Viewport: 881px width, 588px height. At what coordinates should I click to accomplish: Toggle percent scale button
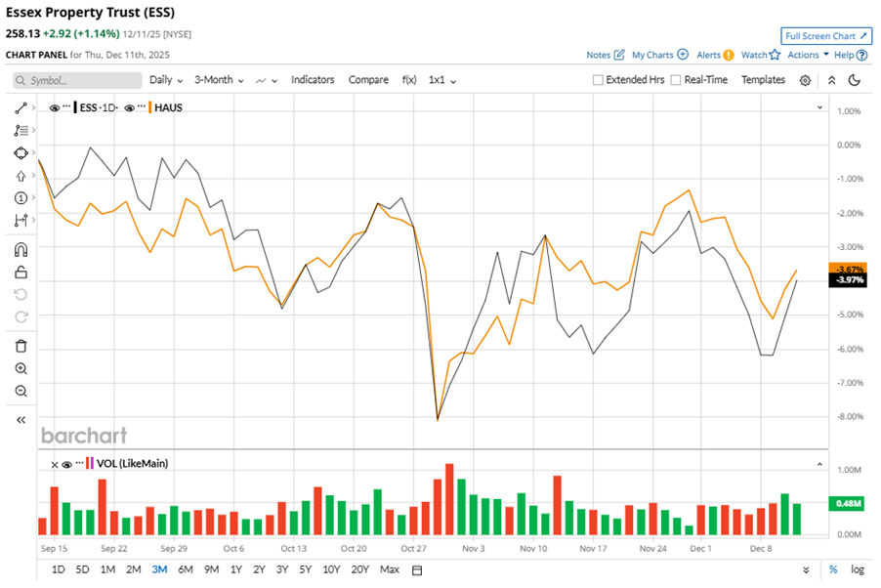(x=833, y=570)
